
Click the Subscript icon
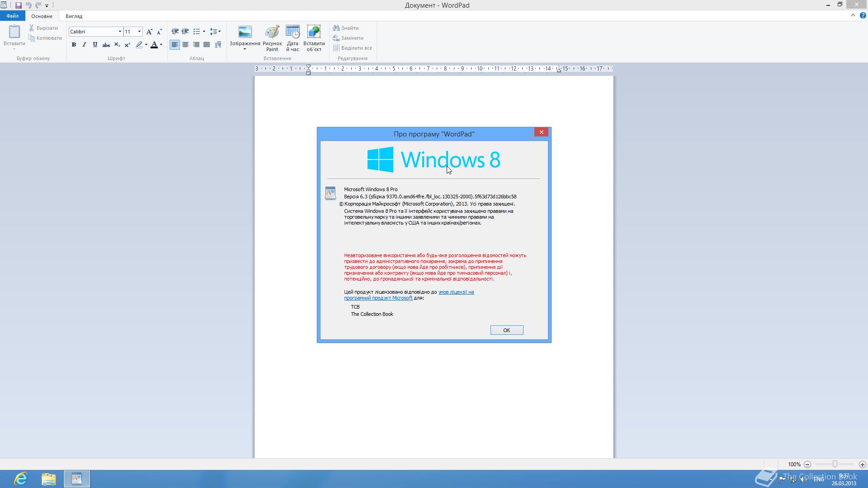(117, 45)
